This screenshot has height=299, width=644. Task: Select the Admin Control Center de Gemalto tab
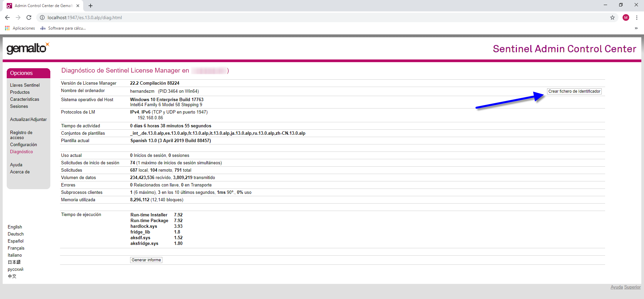(44, 6)
